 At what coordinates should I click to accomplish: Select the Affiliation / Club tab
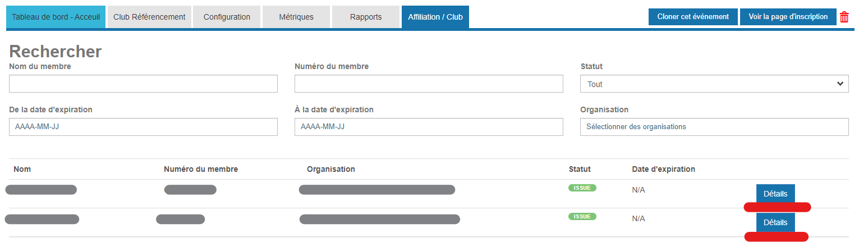point(435,17)
